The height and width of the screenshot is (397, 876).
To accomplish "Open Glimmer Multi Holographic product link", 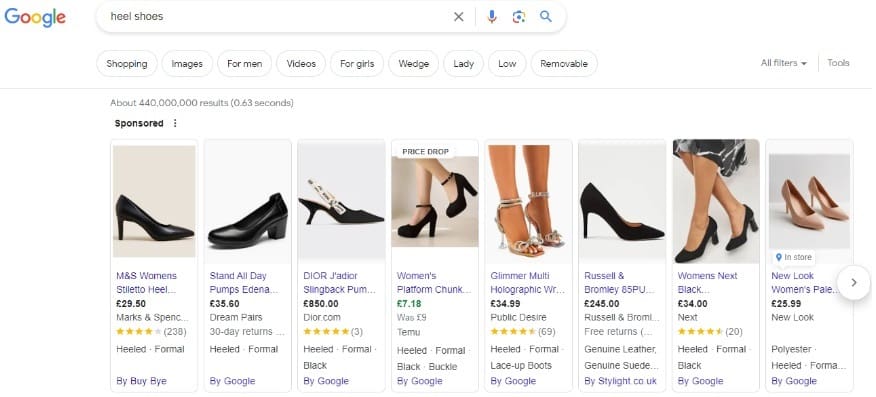I will coord(527,283).
